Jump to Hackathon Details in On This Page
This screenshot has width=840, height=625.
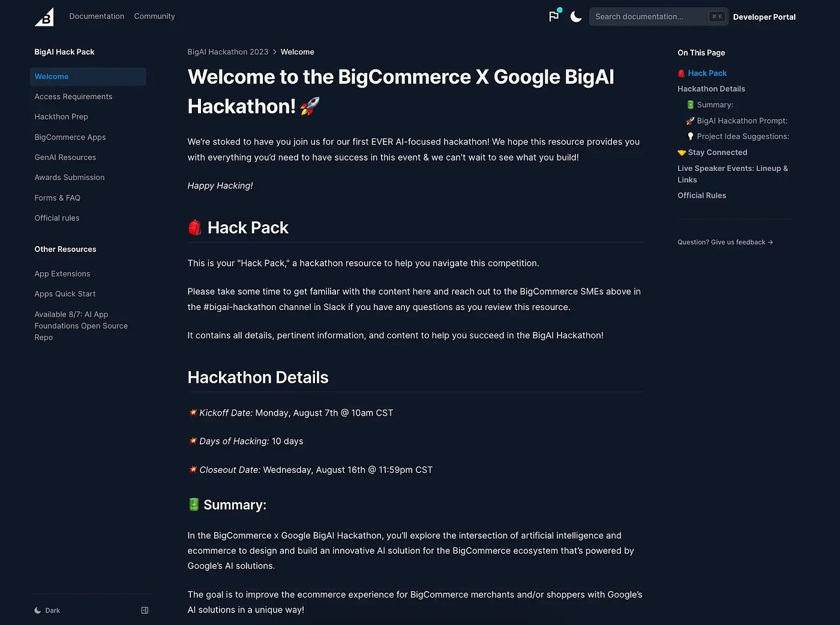711,89
